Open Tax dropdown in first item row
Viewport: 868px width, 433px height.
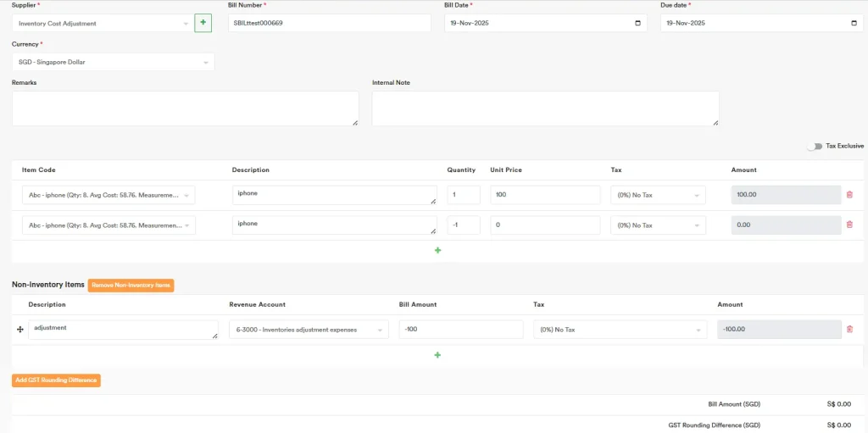click(658, 195)
